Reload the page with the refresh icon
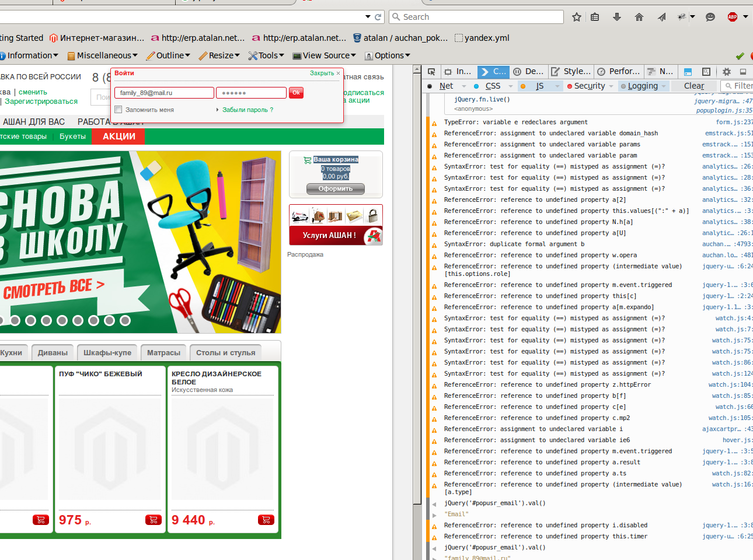 [378, 17]
